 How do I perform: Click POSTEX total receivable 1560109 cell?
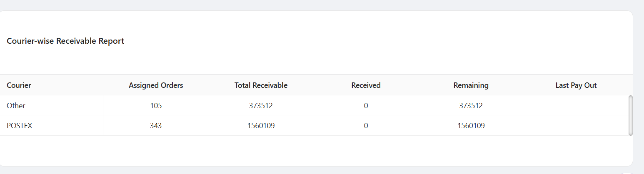[x=261, y=126]
